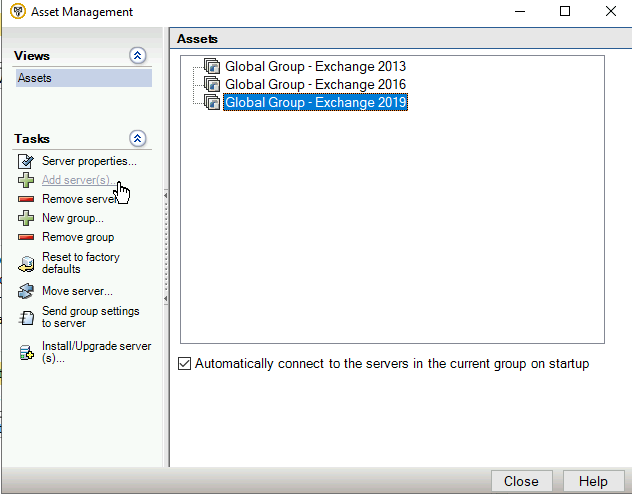Click the Exchange 2016 group icon
632x494 pixels.
[212, 84]
